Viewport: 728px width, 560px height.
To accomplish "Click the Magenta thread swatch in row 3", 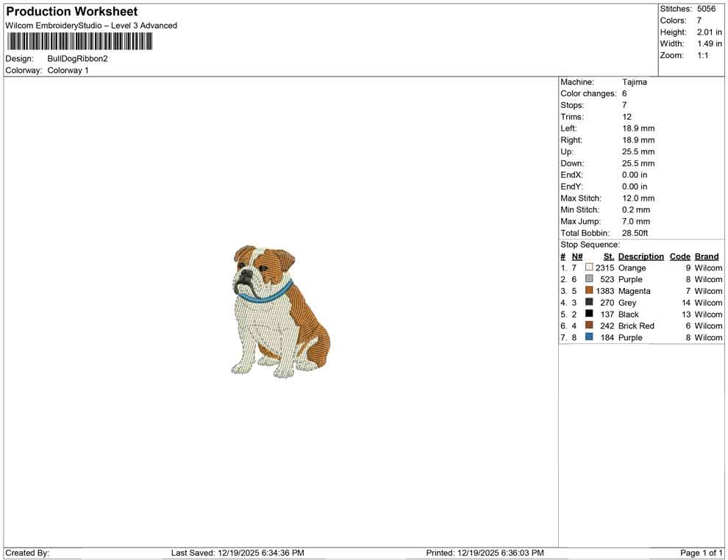I will tap(588, 291).
